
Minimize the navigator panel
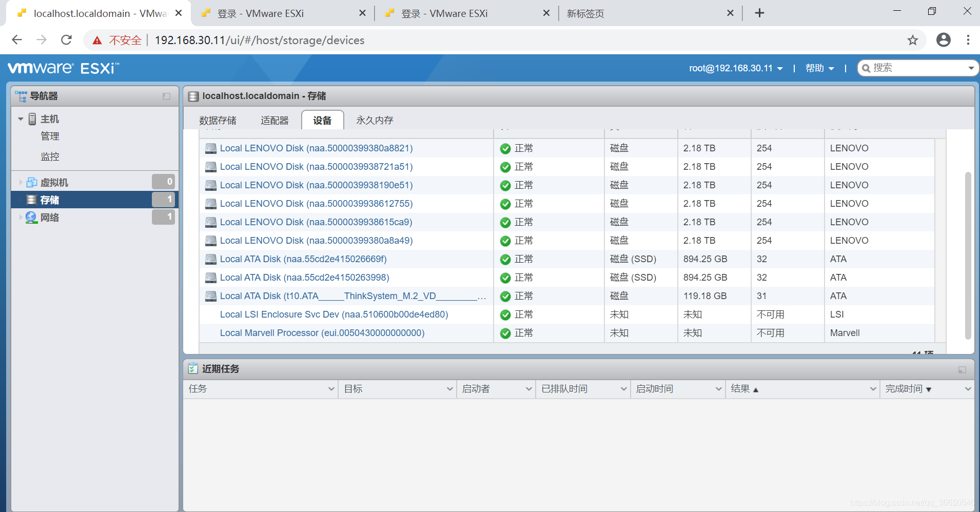pos(166,96)
